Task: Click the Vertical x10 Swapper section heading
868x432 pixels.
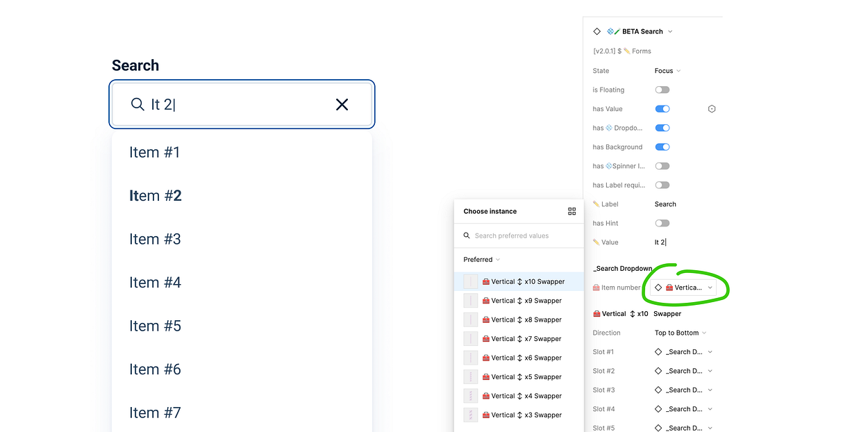Action: pos(637,314)
